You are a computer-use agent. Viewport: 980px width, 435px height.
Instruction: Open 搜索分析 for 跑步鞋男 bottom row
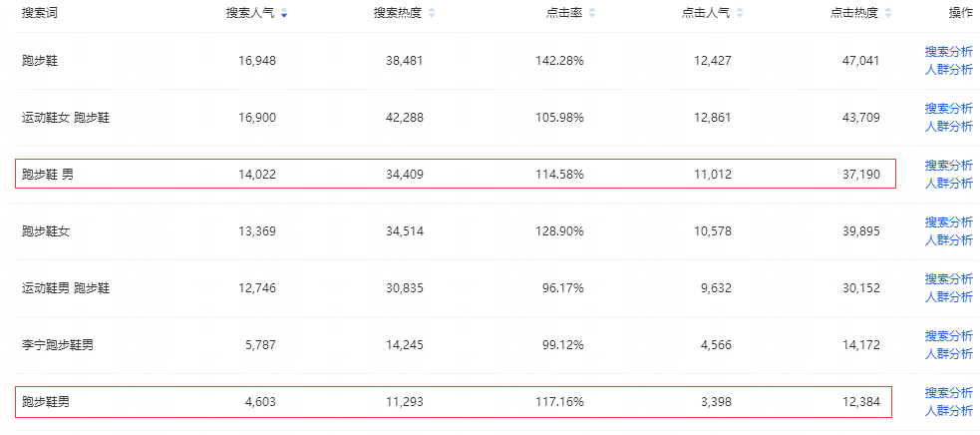coord(948,393)
